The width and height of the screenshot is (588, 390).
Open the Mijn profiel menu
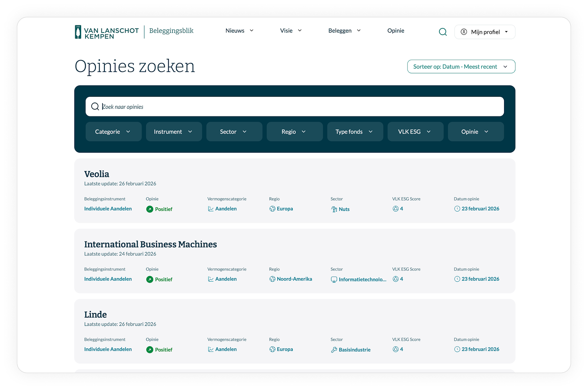tap(484, 32)
